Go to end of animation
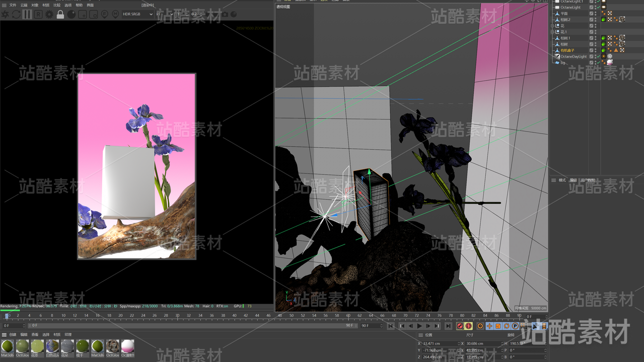Screen dimensions: 644x362 coord(448,326)
